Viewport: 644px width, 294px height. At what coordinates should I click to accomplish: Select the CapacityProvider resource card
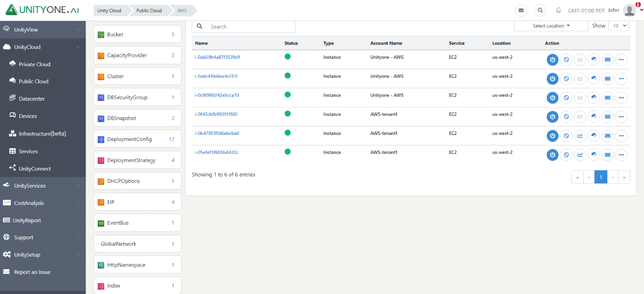tap(137, 55)
